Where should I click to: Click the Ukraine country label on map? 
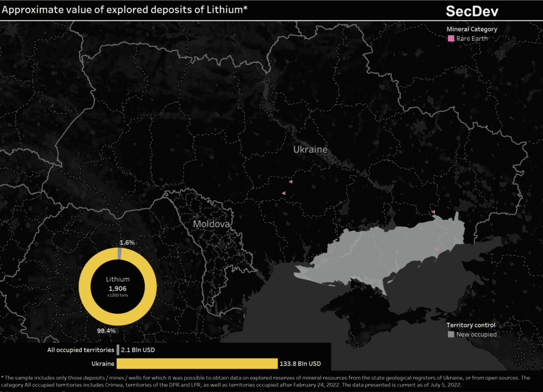click(310, 149)
